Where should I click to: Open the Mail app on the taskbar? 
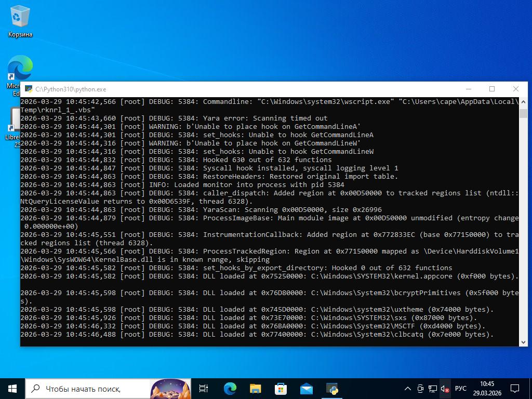coord(306,389)
